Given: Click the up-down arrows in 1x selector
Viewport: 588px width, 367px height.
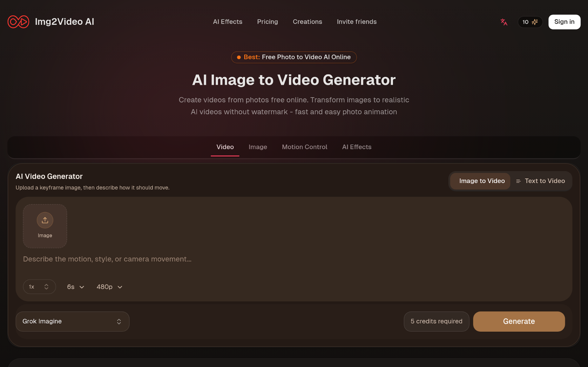Looking at the screenshot, I should tap(46, 287).
